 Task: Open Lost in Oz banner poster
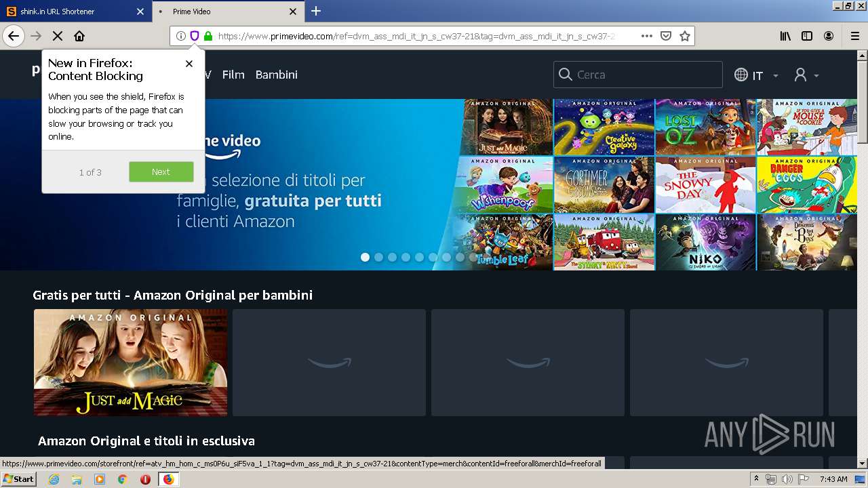[705, 127]
